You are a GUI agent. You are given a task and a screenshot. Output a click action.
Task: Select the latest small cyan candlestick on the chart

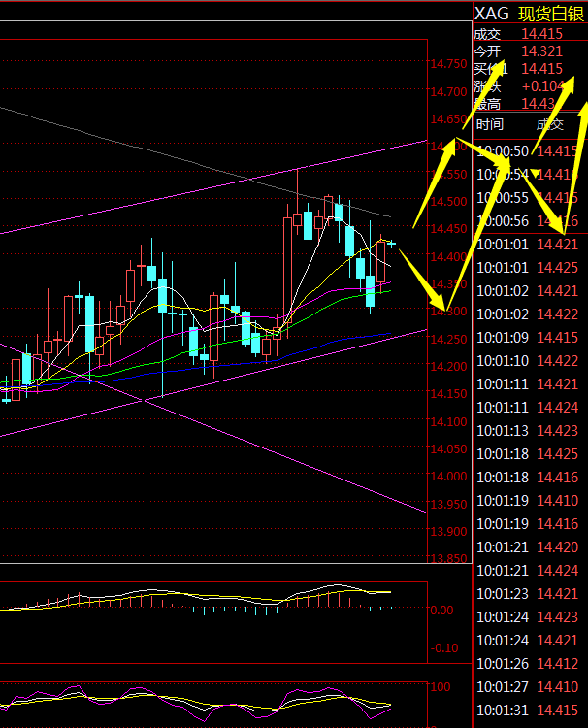click(x=391, y=244)
